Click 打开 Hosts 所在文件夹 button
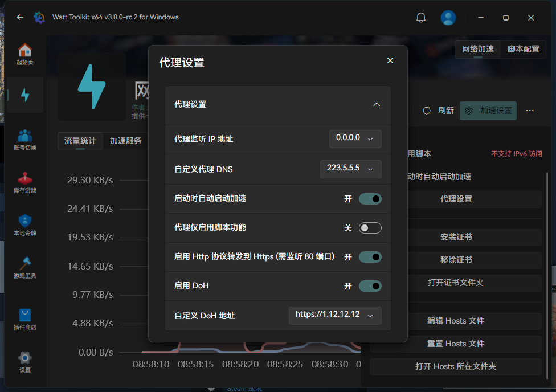 click(456, 366)
